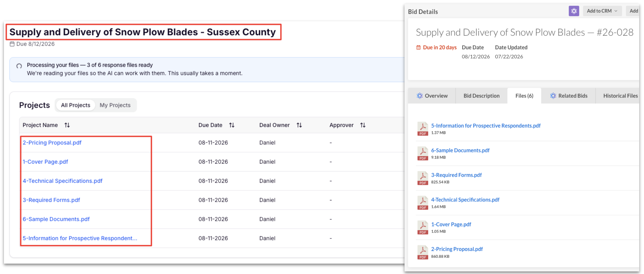Open the Bid Description tab
The height and width of the screenshot is (274, 644).
pos(481,96)
